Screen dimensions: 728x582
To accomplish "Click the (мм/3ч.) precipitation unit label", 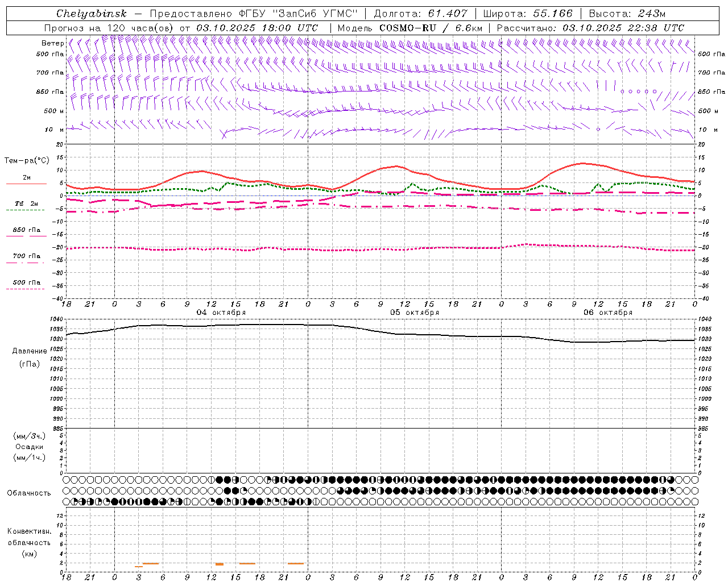I will point(30,436).
